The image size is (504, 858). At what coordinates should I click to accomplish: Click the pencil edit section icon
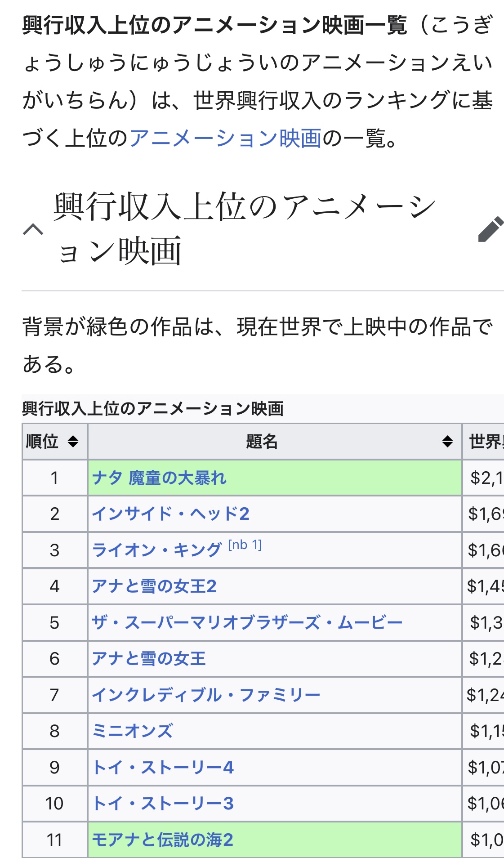click(491, 229)
